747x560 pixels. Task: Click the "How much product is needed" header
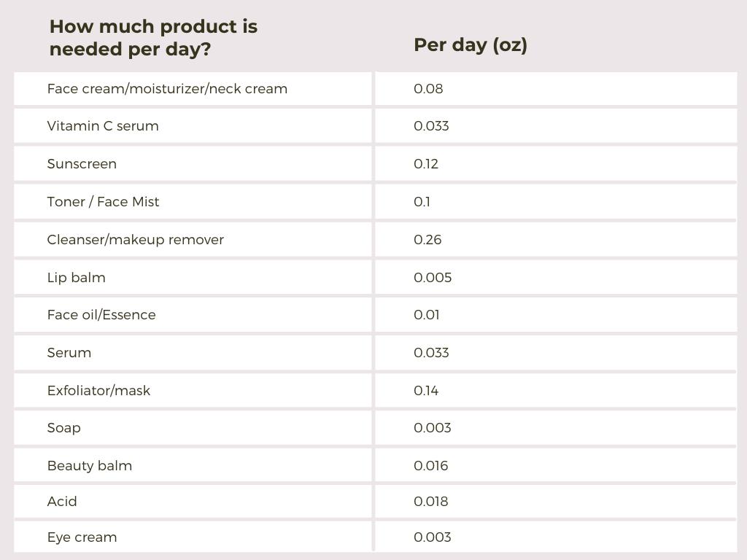[153, 39]
